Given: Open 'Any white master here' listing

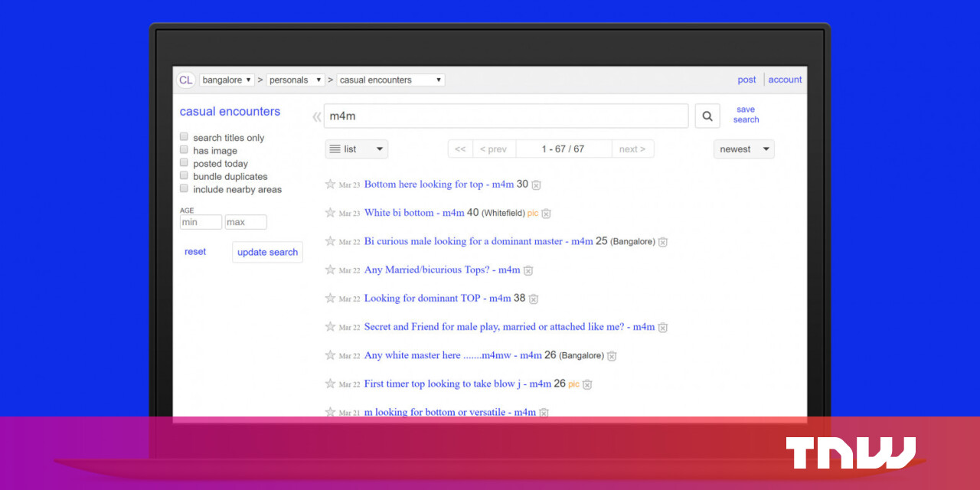Looking at the screenshot, I should (452, 355).
